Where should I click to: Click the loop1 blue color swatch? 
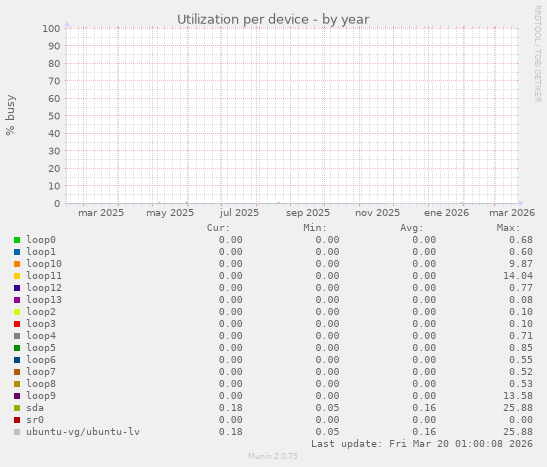17,252
